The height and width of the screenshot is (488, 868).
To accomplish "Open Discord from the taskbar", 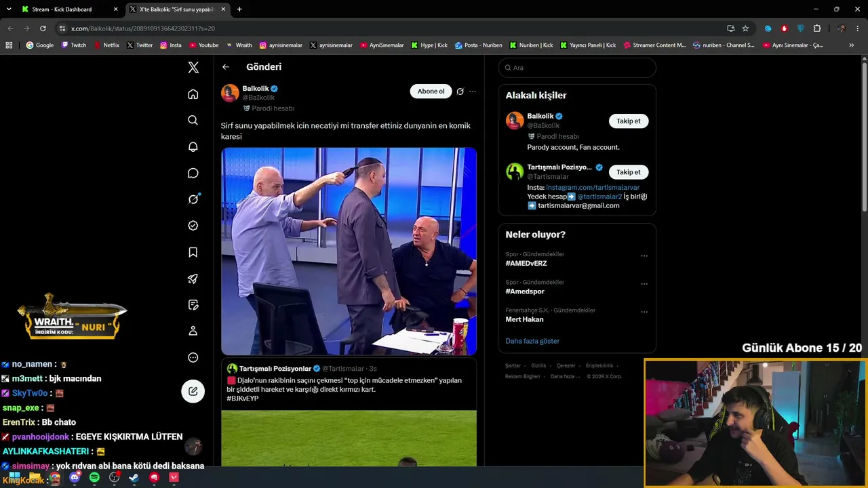I will [75, 478].
